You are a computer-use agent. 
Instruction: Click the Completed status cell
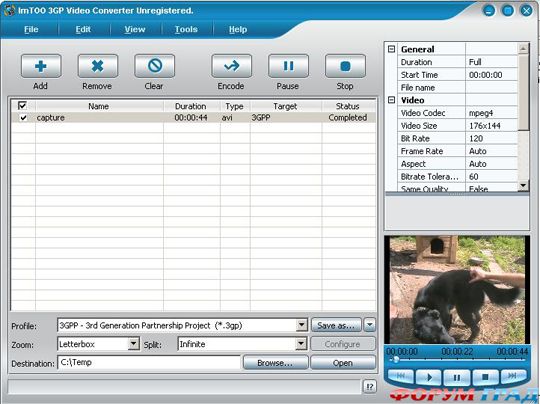click(348, 118)
